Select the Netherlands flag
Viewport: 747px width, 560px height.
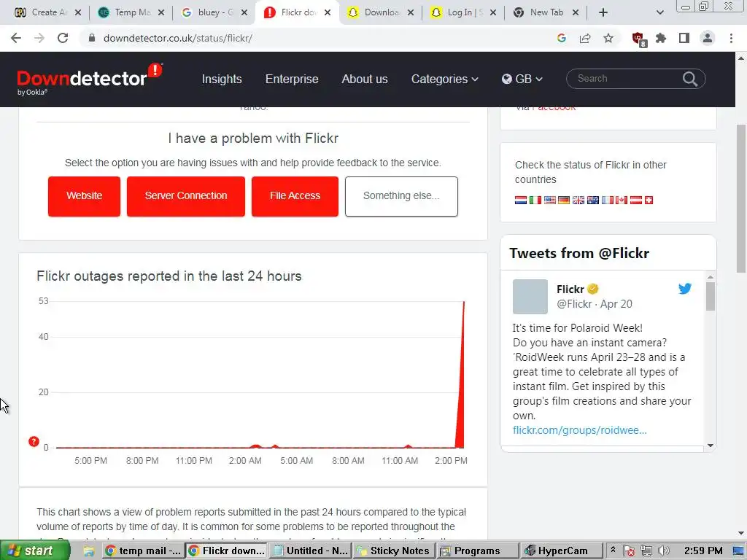[x=521, y=200]
